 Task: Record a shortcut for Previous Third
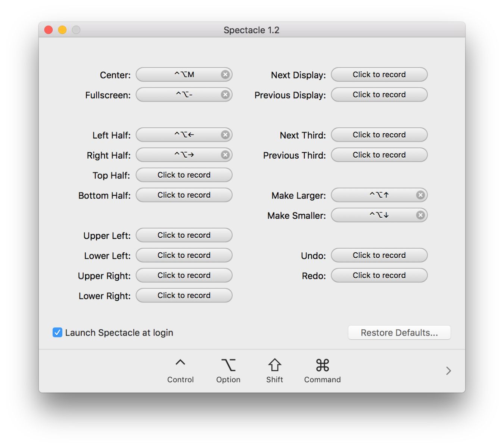[x=379, y=155]
